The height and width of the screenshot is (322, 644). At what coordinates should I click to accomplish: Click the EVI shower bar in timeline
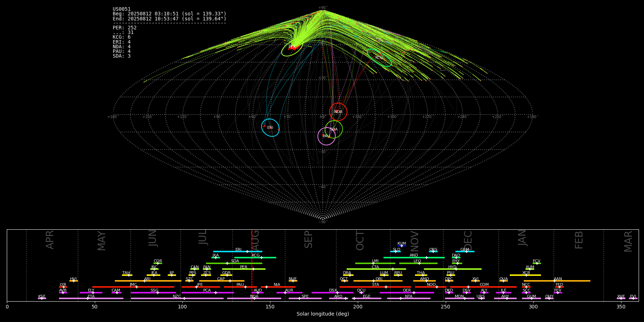coord(633,298)
